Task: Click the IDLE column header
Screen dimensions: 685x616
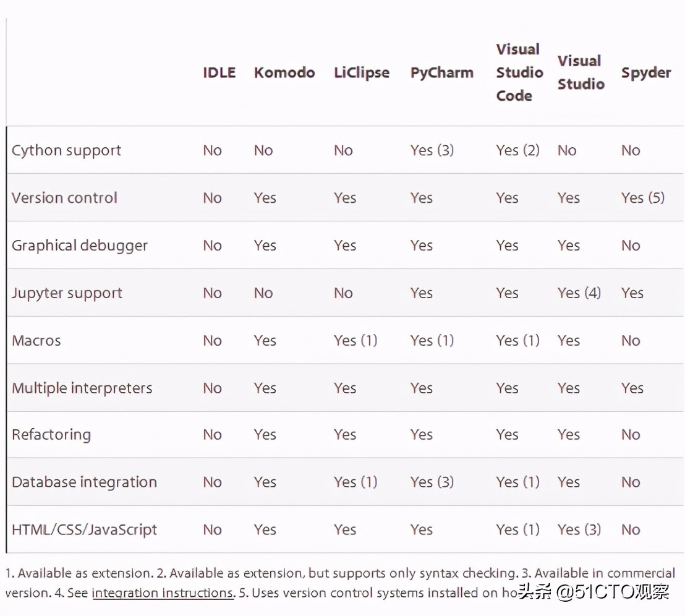Action: [x=219, y=72]
